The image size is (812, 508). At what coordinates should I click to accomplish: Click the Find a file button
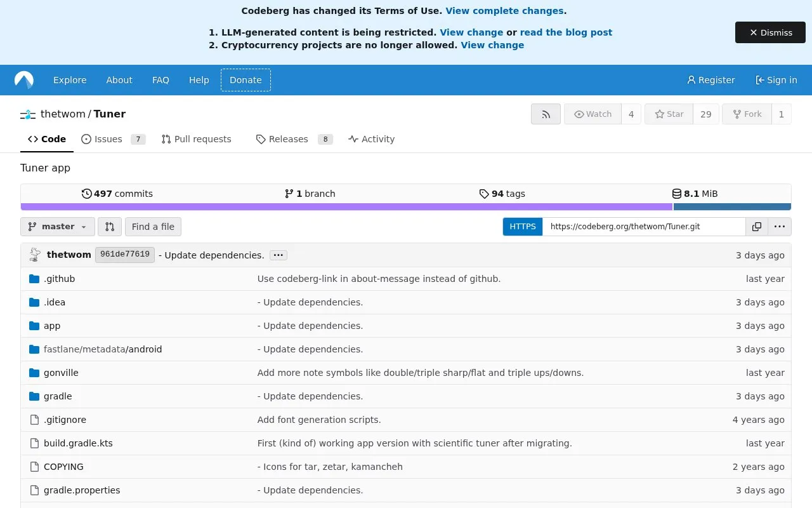[153, 227]
